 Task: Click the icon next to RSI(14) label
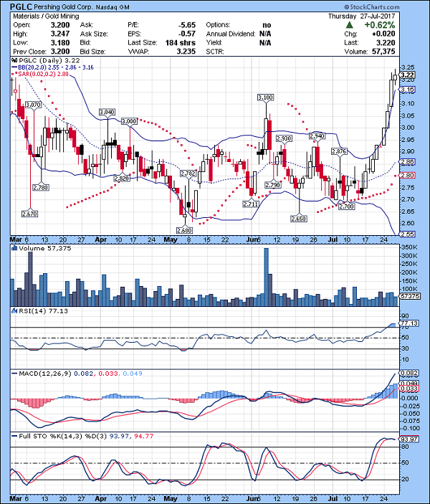pyautogui.click(x=14, y=311)
